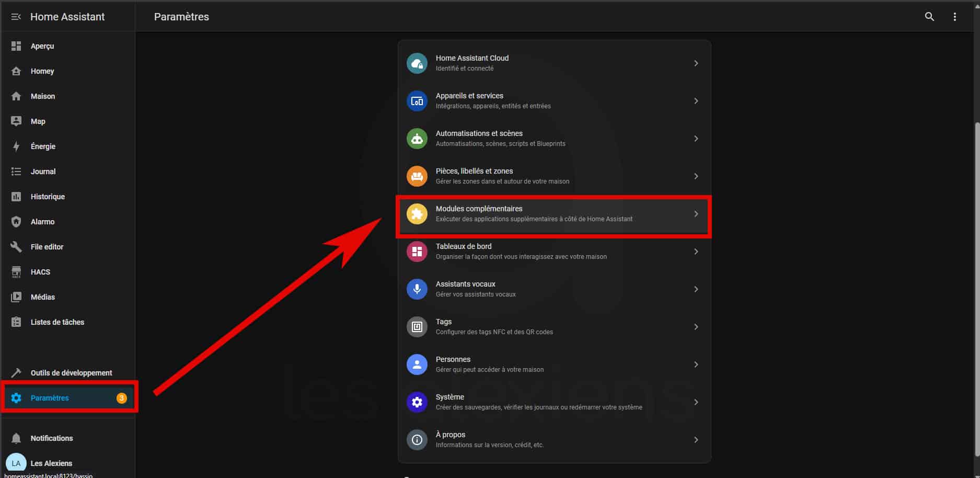Click the Paramètres page heading
Viewport: 980px width, 478px height.
tap(181, 17)
